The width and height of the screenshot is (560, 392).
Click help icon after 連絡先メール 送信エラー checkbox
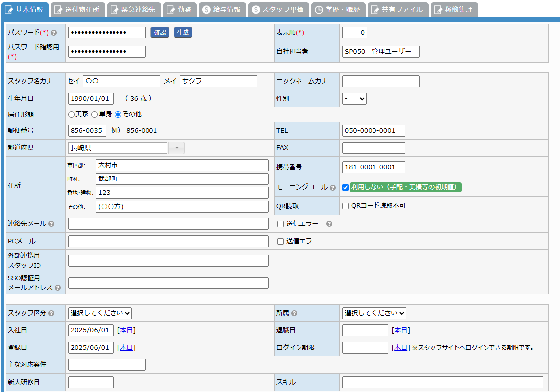(329, 224)
